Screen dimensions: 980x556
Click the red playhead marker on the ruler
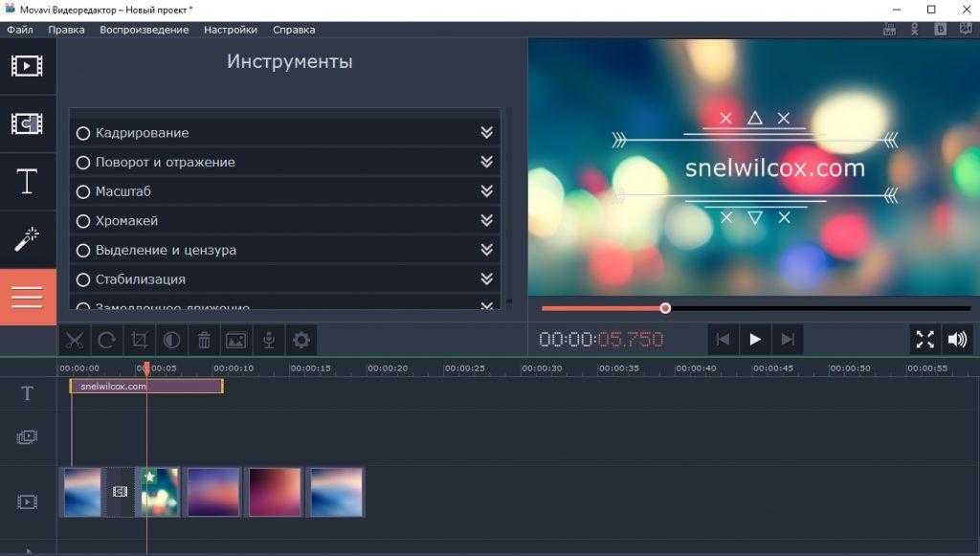pyautogui.click(x=146, y=368)
